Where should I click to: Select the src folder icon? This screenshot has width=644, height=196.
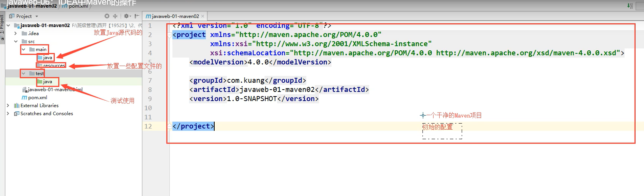pyautogui.click(x=24, y=42)
